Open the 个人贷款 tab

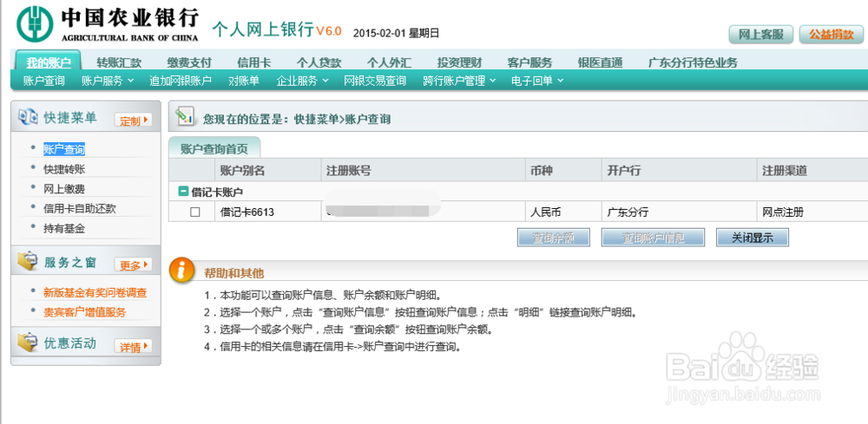(319, 62)
